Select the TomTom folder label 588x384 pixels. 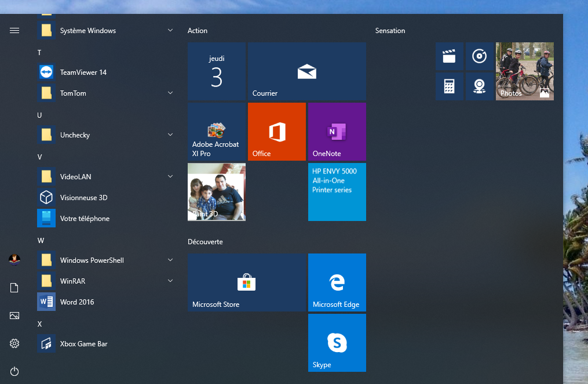coord(73,93)
